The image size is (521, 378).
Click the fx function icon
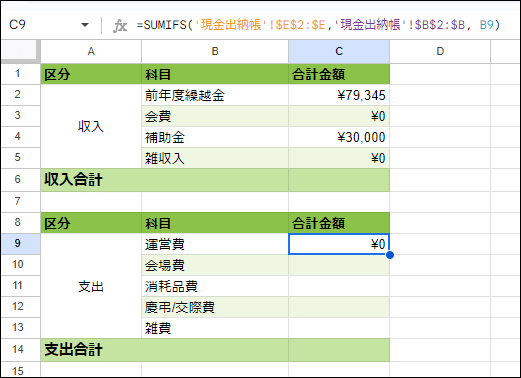120,25
